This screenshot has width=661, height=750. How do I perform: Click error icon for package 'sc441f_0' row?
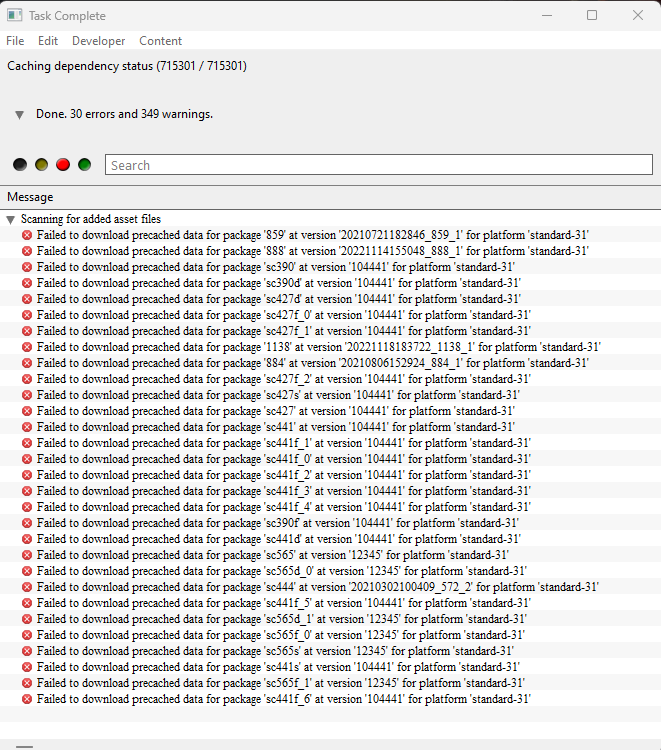coord(27,459)
